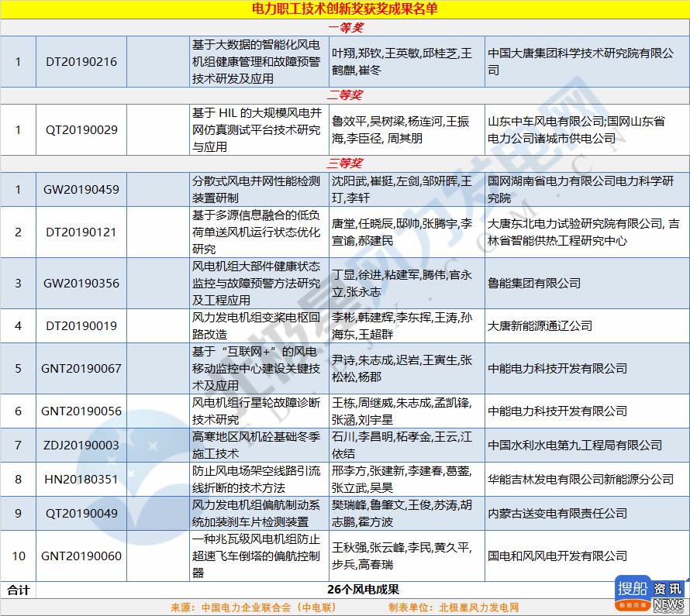Click project code GNT20190060
The height and width of the screenshot is (616, 690).
[81, 556]
